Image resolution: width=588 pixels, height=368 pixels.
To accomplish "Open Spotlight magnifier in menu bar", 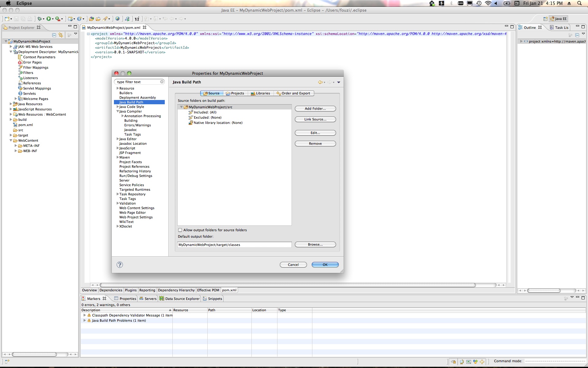I will click(x=579, y=3).
